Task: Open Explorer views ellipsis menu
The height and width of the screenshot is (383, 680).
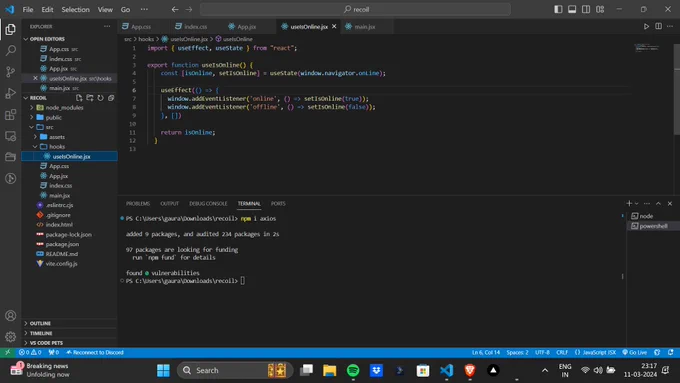Action: 107,26
